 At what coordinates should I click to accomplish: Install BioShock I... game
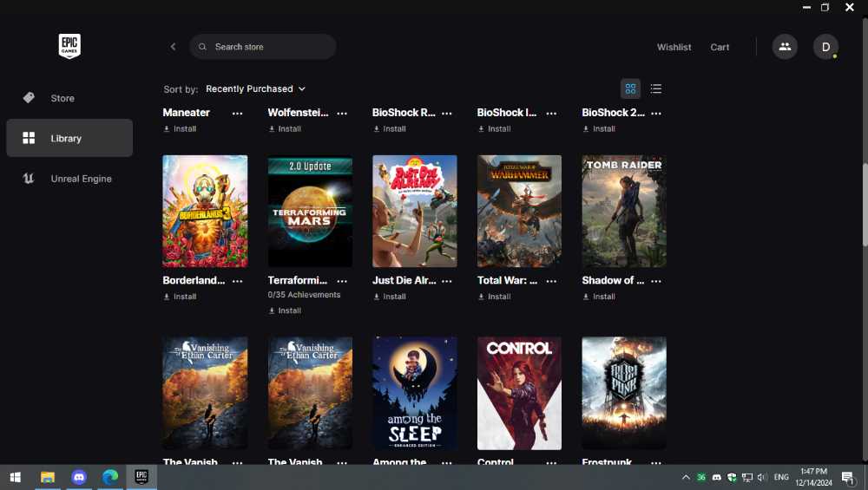pyautogui.click(x=494, y=128)
